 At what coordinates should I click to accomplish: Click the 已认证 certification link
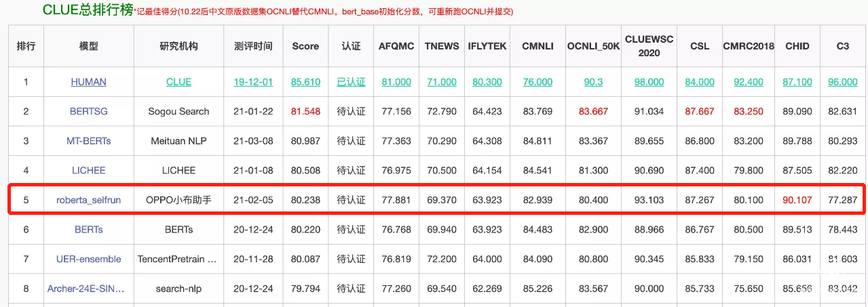[351, 82]
